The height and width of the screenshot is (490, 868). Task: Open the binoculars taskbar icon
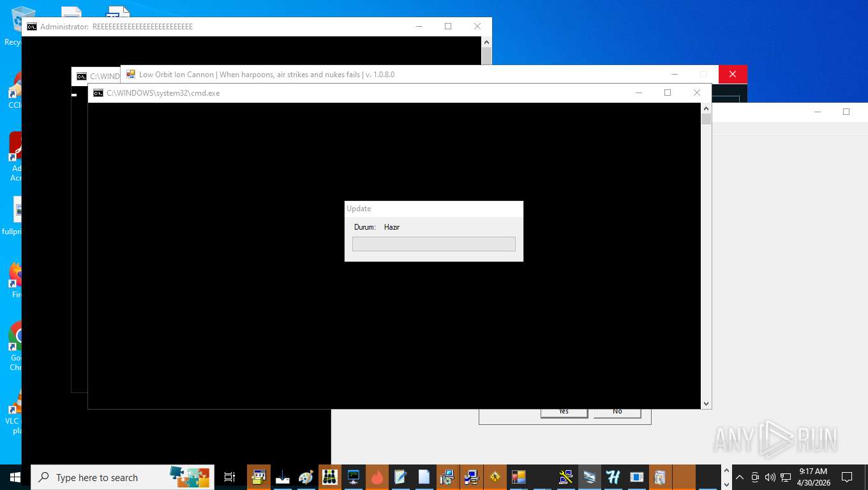point(330,477)
